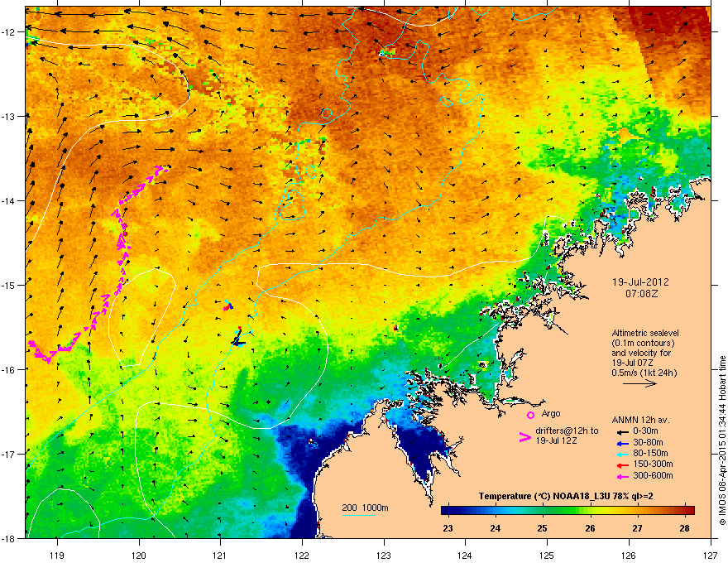This screenshot has height=563, width=728.
Task: Click the magenta drifters chevron symbol in legend
Action: pyautogui.click(x=524, y=436)
